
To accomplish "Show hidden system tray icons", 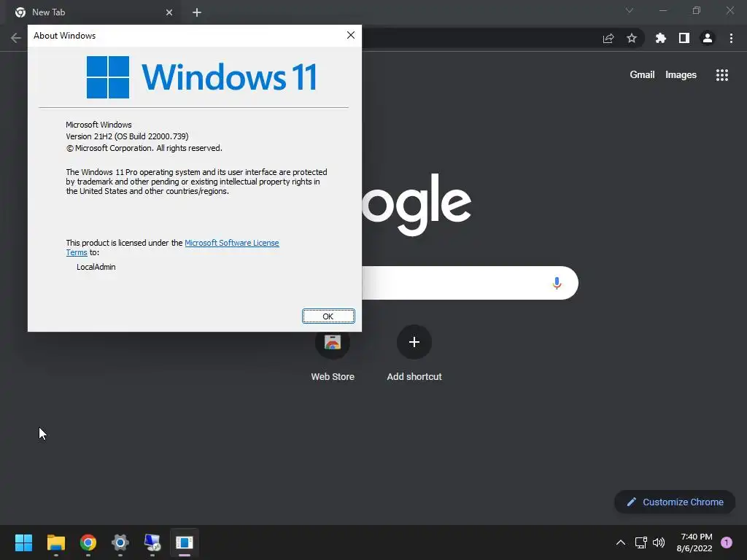I will pyautogui.click(x=621, y=542).
